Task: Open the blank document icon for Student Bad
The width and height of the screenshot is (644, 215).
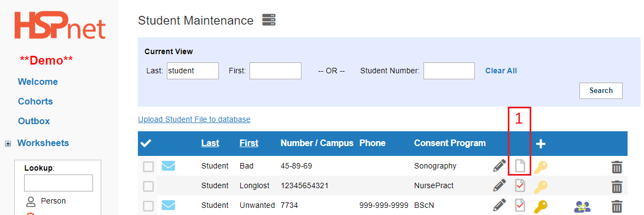Action: point(520,166)
